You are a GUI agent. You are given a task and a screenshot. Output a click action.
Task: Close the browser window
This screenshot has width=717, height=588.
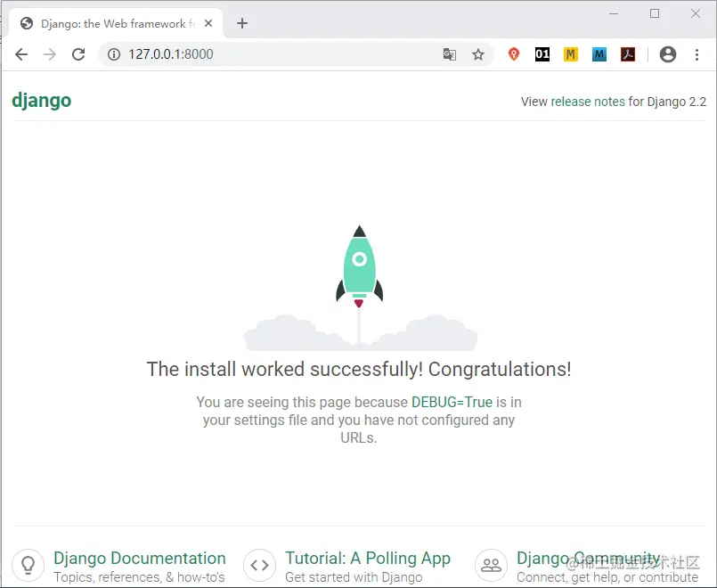pyautogui.click(x=696, y=13)
